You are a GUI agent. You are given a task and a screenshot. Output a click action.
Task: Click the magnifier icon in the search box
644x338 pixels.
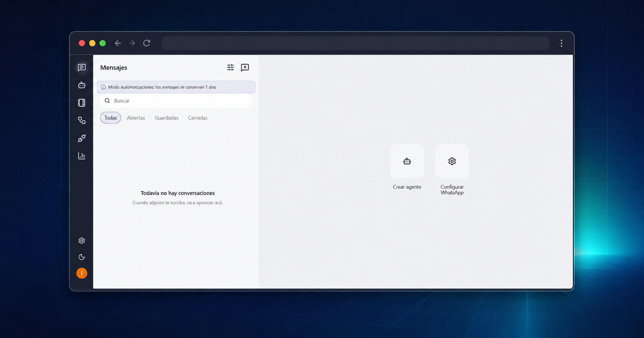(x=107, y=101)
